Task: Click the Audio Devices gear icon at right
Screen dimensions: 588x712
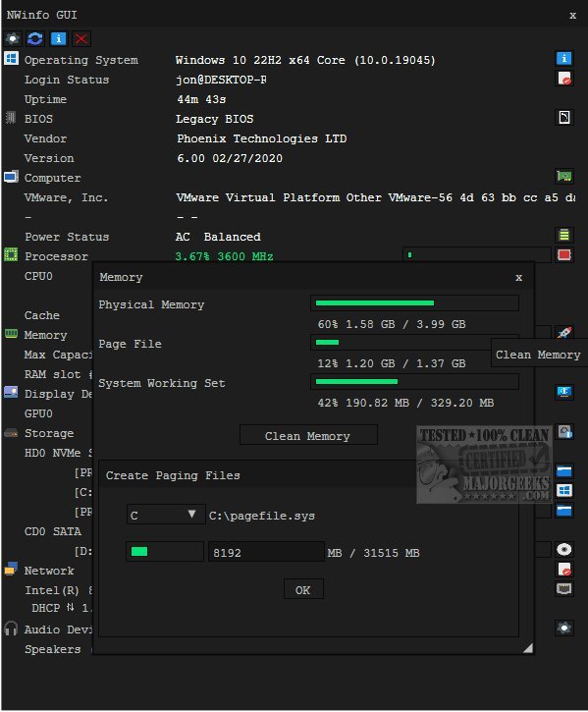Action: tap(563, 628)
